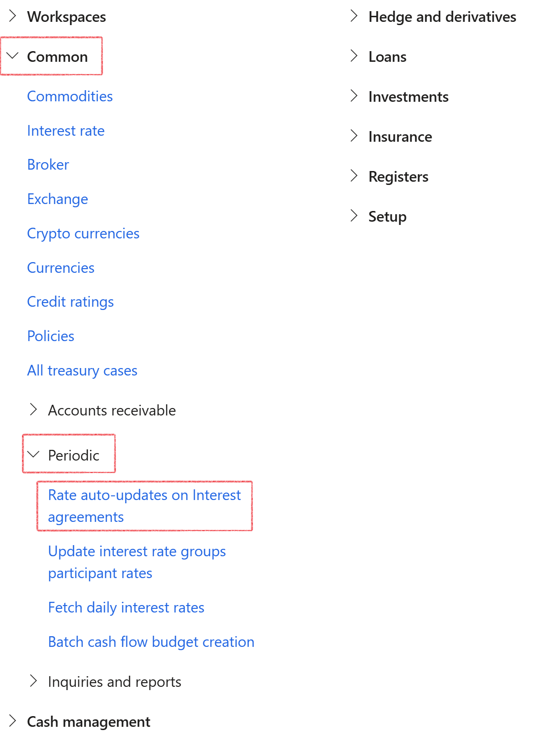Expand the Workspaces section chevron

[13, 16]
